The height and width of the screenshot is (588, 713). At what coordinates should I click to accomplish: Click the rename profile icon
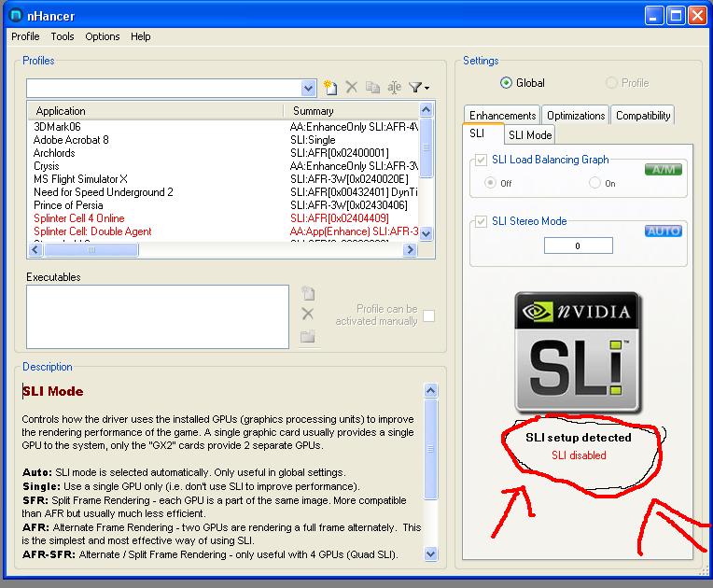(x=394, y=87)
